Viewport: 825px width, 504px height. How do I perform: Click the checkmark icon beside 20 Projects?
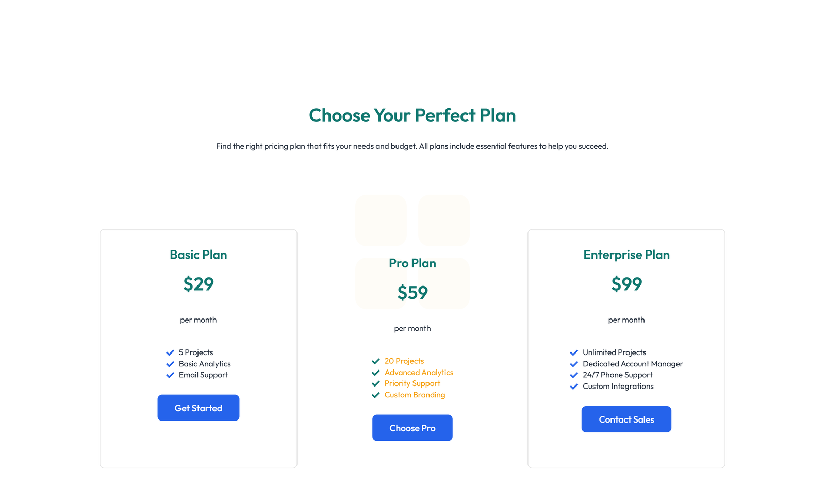click(x=376, y=361)
